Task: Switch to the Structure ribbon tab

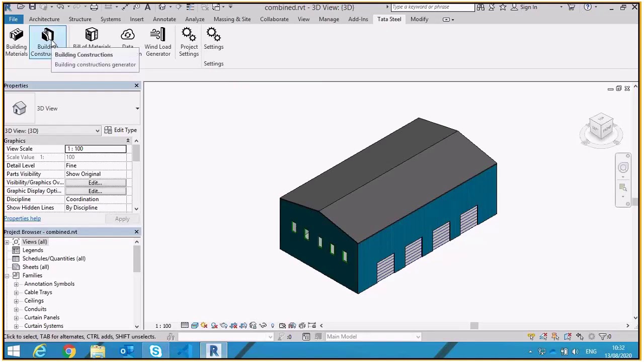Action: tap(80, 19)
